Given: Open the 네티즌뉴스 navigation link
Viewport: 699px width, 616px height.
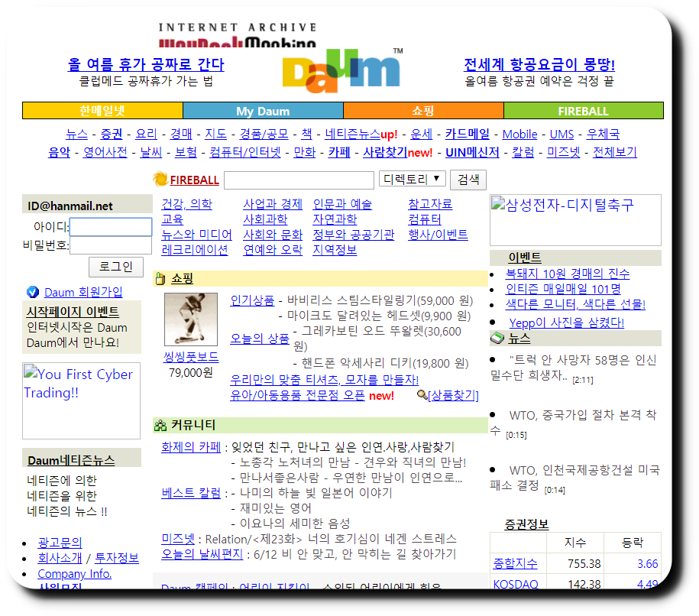Looking at the screenshot, I should (x=353, y=134).
